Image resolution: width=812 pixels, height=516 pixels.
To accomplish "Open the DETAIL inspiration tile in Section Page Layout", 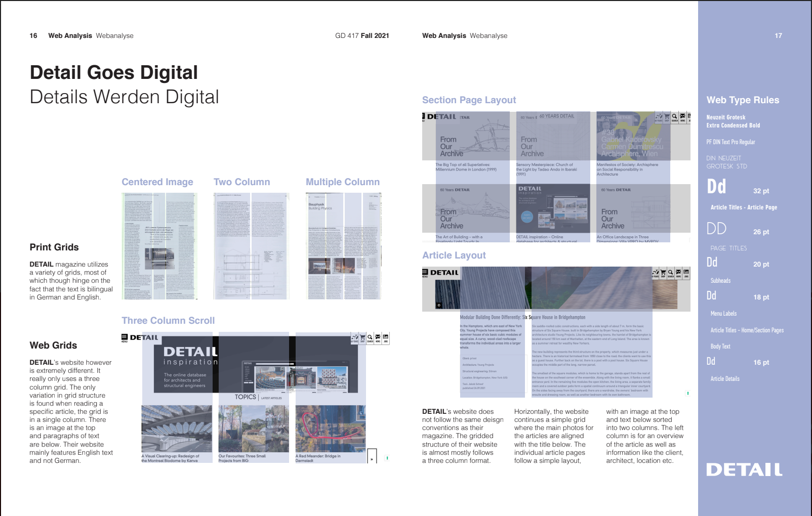I will tap(553, 208).
